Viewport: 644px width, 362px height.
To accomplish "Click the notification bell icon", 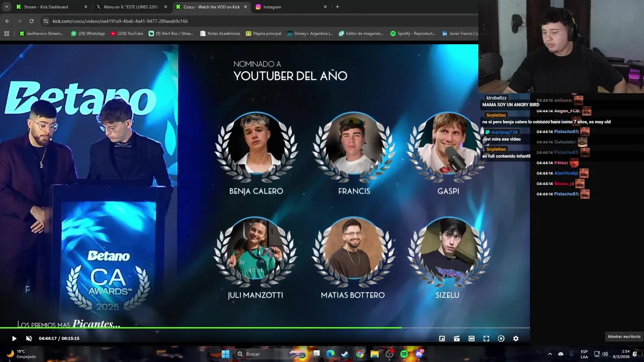I will click(635, 354).
